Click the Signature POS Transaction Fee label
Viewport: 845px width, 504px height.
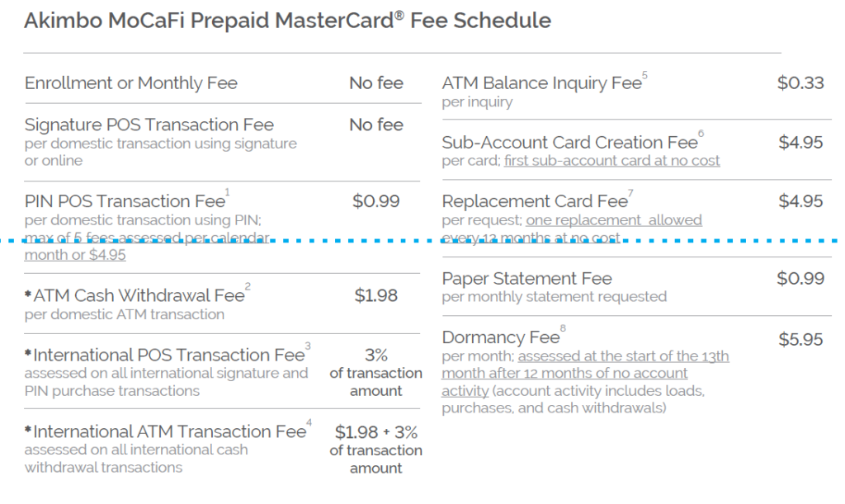(x=149, y=125)
